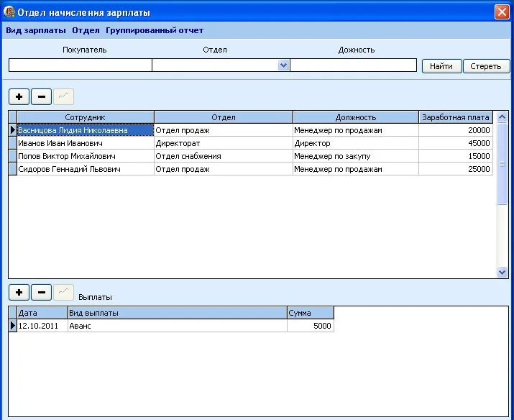Click the application icon in title bar
Image resolution: width=514 pixels, height=420 pixels.
[9, 12]
